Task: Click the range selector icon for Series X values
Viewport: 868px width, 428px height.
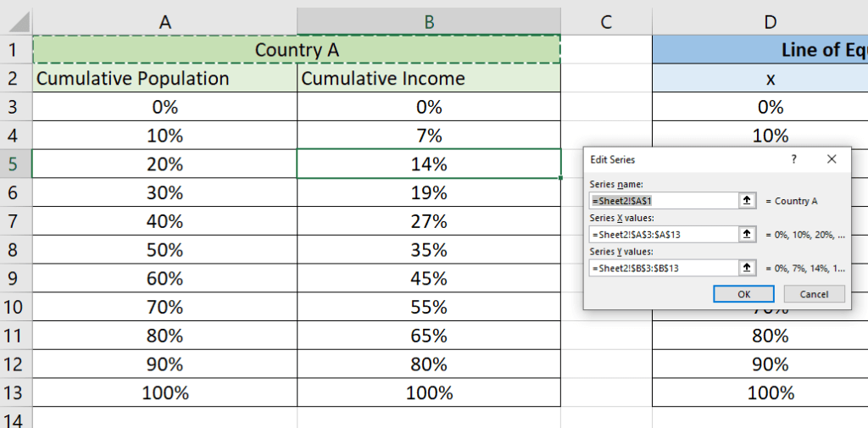Action: pos(747,234)
